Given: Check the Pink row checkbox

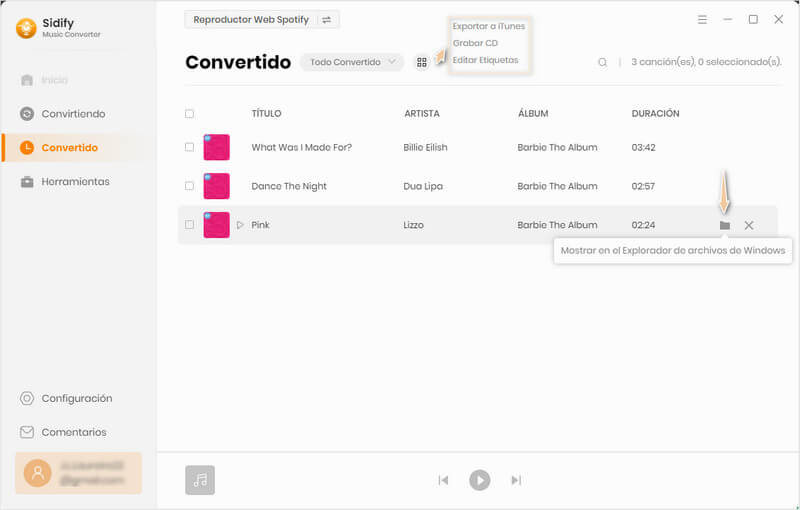Looking at the screenshot, I should (x=189, y=224).
